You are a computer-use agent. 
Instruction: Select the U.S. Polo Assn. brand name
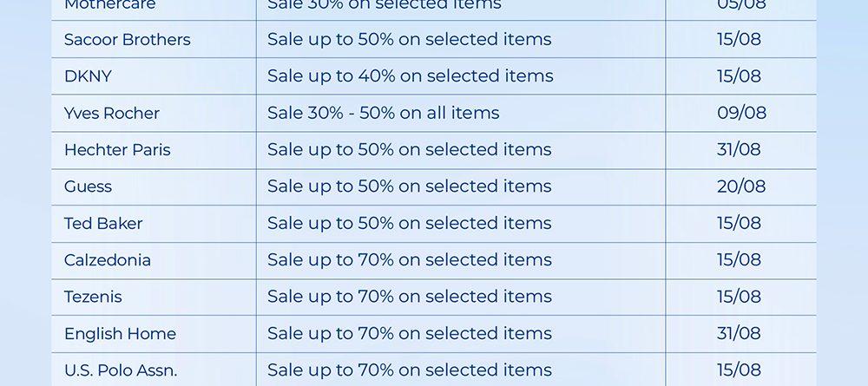coord(121,370)
